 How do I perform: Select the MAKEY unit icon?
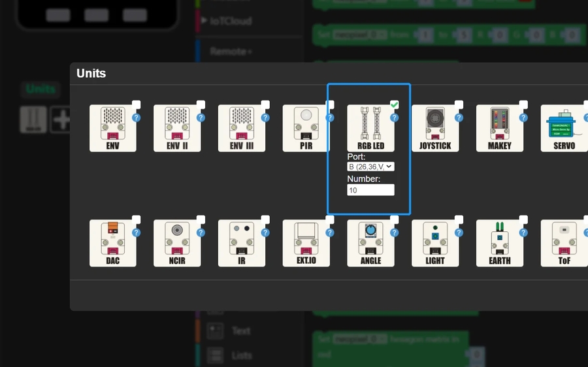click(500, 128)
